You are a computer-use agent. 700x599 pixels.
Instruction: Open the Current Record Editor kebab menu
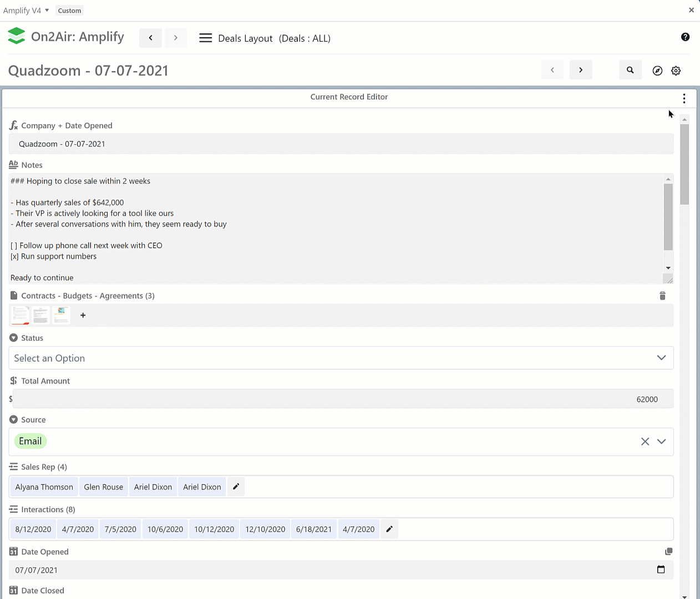(684, 98)
